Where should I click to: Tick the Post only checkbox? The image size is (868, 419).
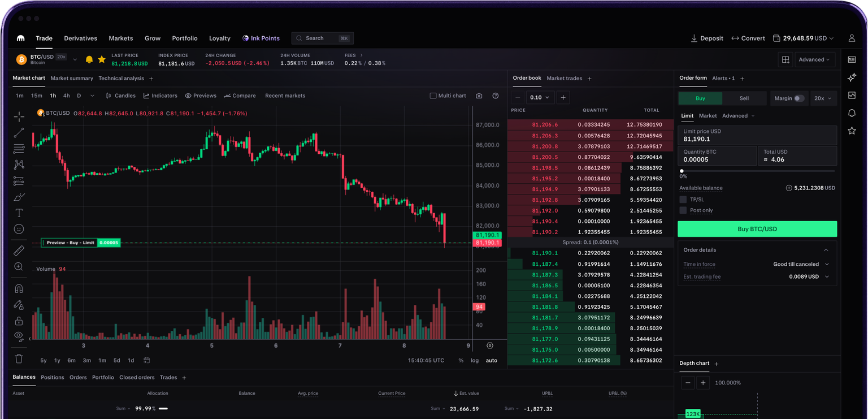[x=683, y=210]
